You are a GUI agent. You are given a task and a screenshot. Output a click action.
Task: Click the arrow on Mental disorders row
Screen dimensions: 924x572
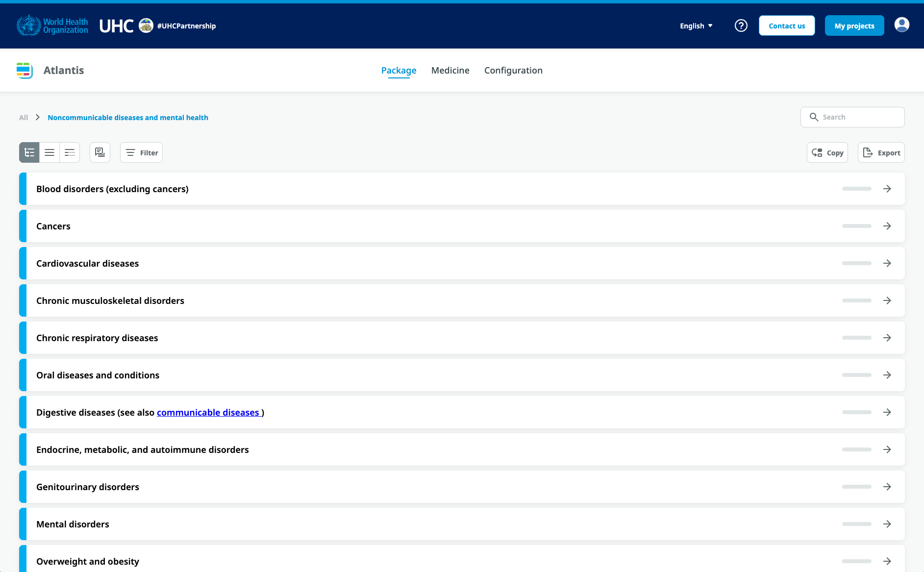click(x=887, y=524)
